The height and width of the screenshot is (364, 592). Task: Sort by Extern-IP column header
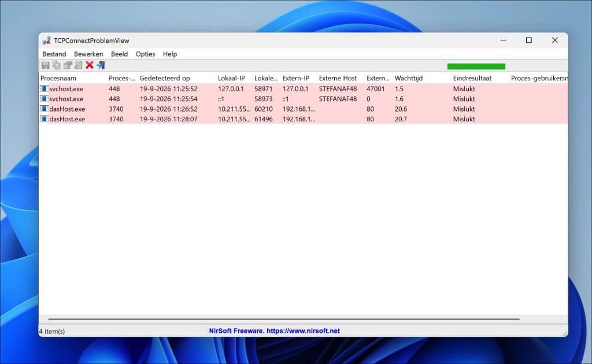[x=299, y=78]
